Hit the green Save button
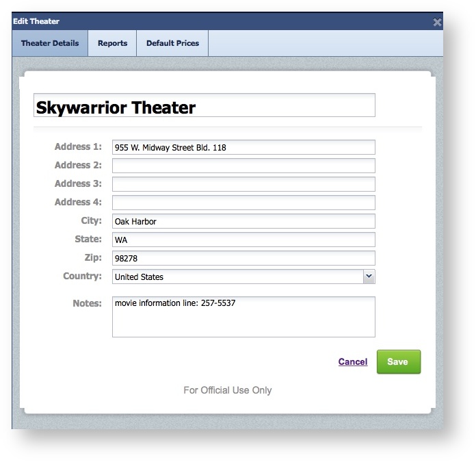The image size is (476, 462). pos(398,362)
